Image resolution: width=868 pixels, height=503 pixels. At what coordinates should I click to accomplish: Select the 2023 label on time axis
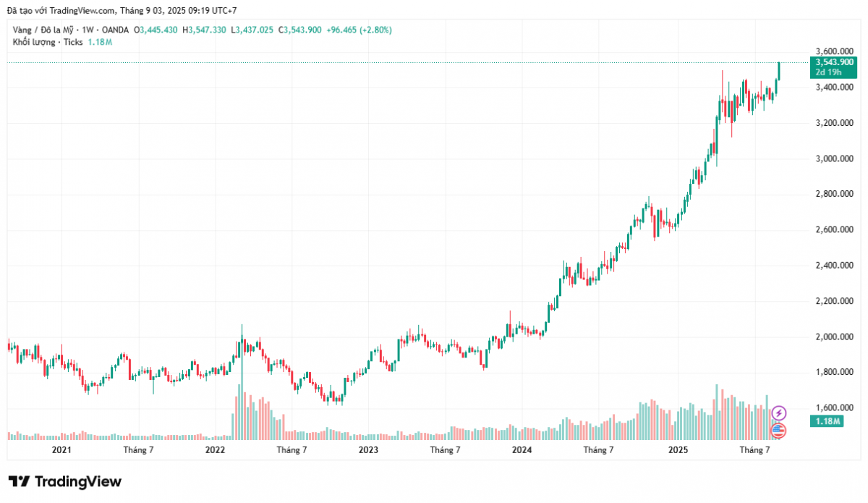tap(368, 450)
